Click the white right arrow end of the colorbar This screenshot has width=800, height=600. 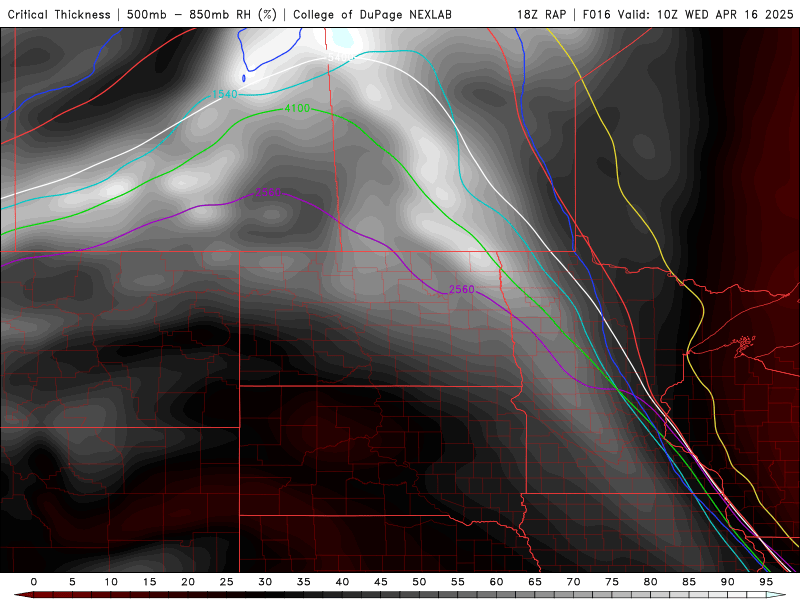tap(777, 595)
